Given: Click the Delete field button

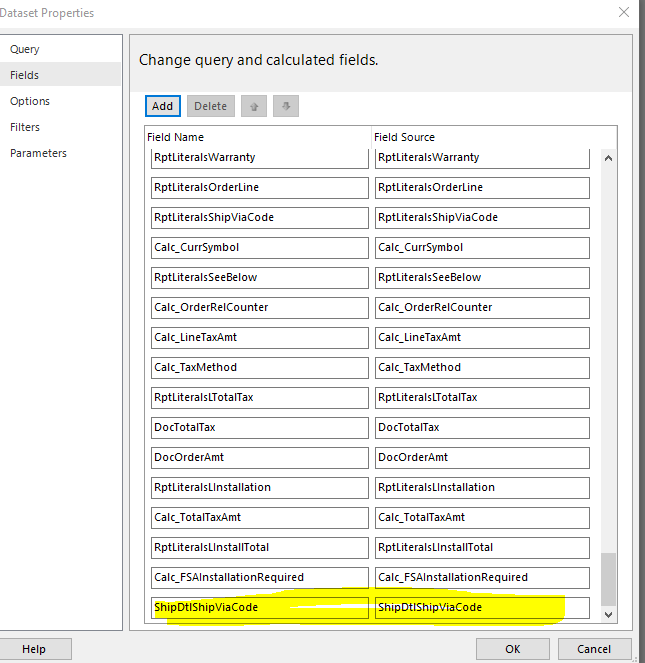Looking at the screenshot, I should click(x=211, y=106).
